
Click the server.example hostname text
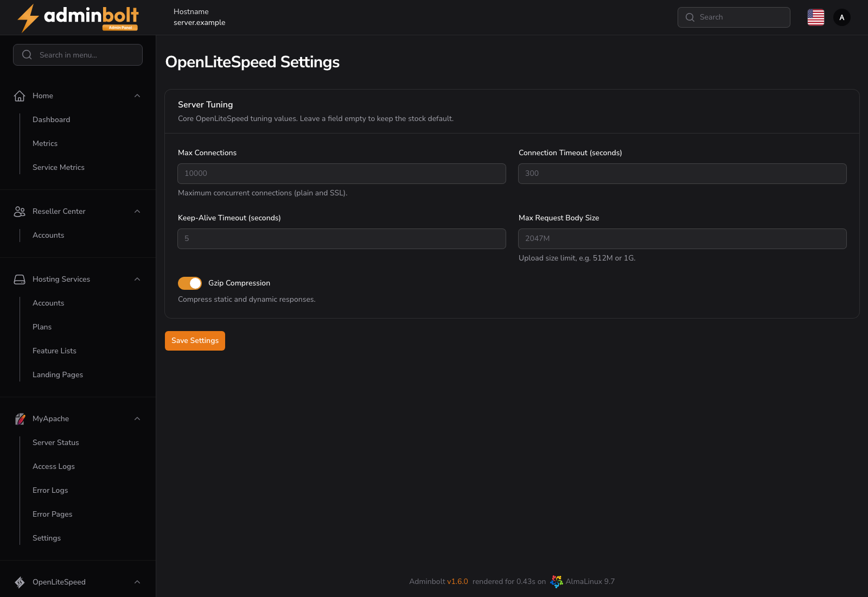tap(199, 22)
